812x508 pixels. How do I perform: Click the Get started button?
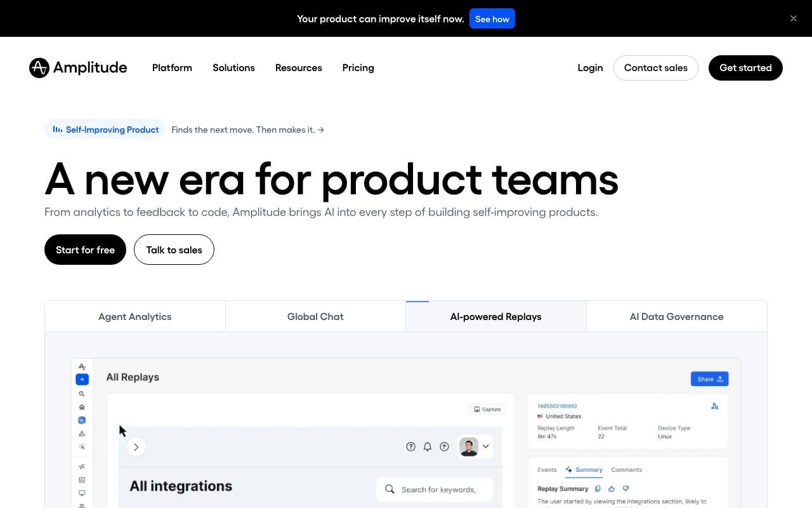(x=745, y=68)
